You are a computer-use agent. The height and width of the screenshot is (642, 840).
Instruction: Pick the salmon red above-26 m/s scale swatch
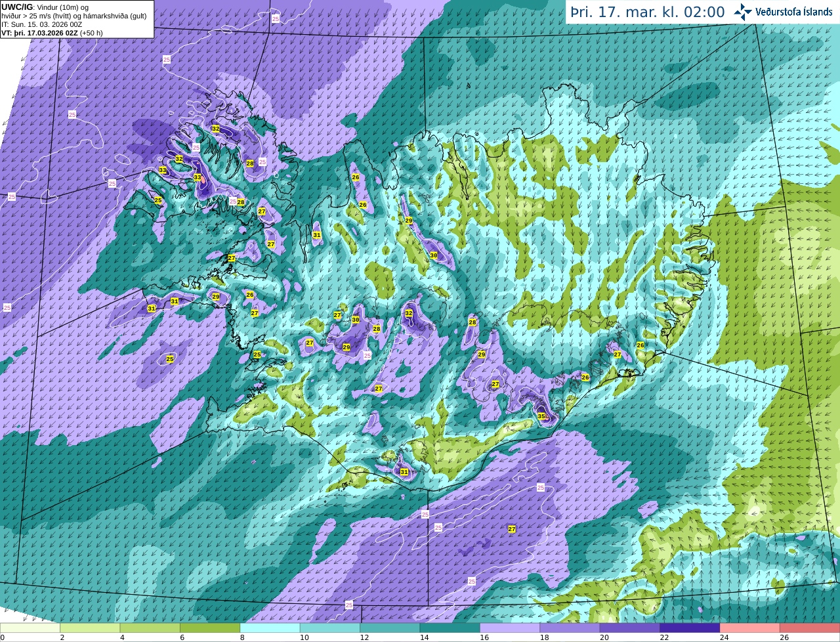tap(810, 628)
